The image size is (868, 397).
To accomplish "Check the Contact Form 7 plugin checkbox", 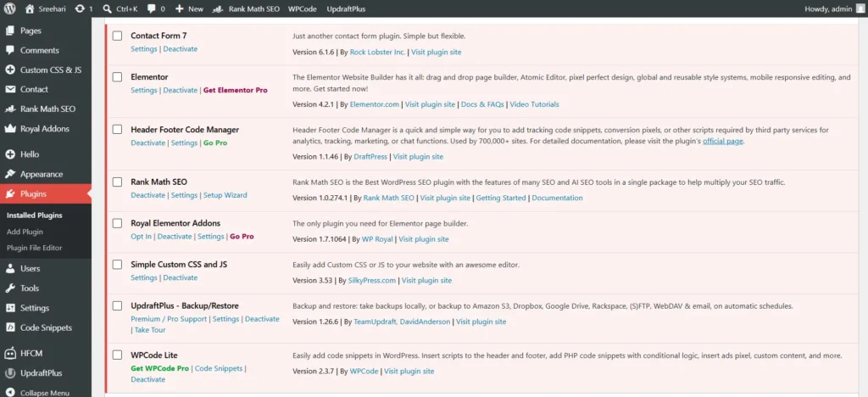I will (x=117, y=36).
